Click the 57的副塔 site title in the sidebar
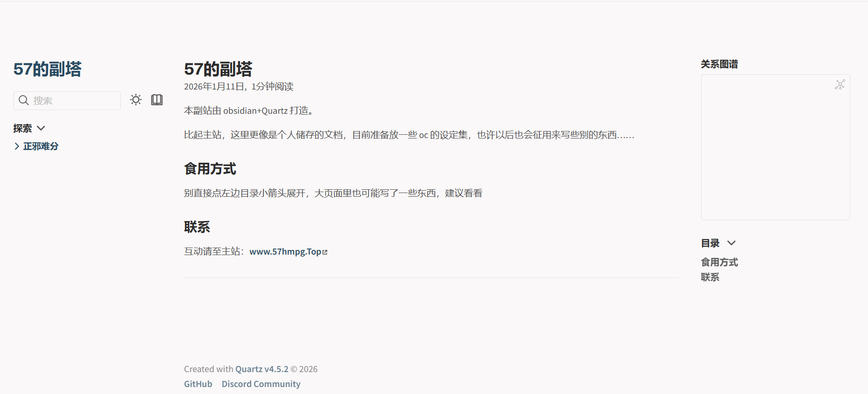This screenshot has width=868, height=394. click(x=48, y=69)
